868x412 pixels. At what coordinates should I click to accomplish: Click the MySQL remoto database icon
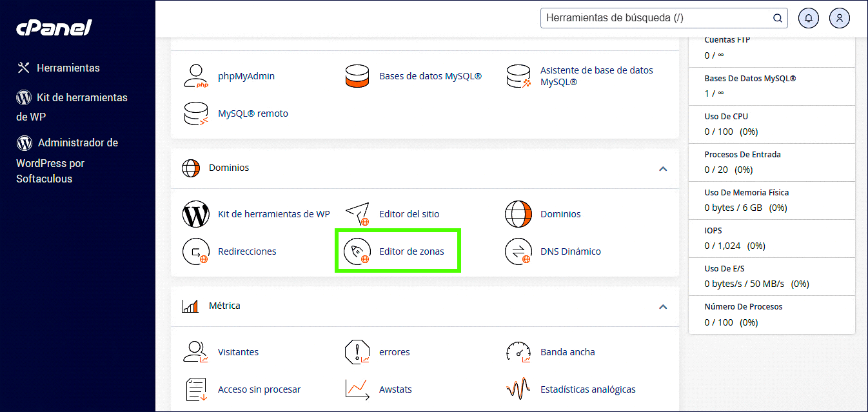pyautogui.click(x=196, y=113)
